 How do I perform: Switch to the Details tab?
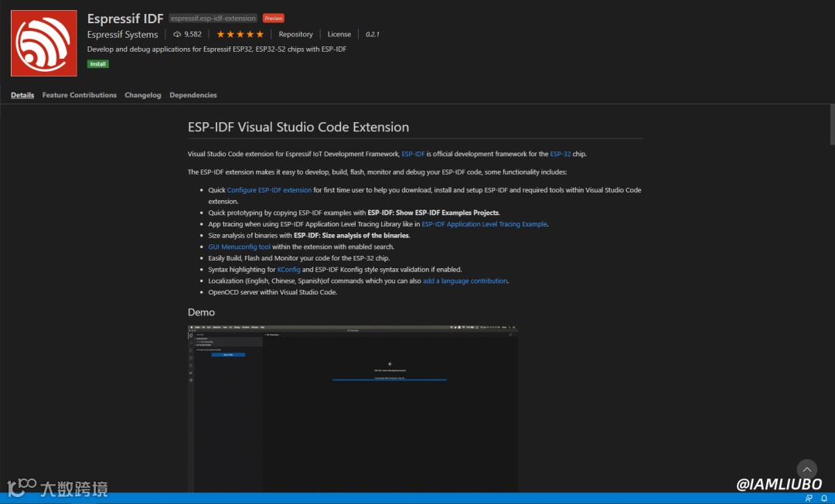click(22, 95)
